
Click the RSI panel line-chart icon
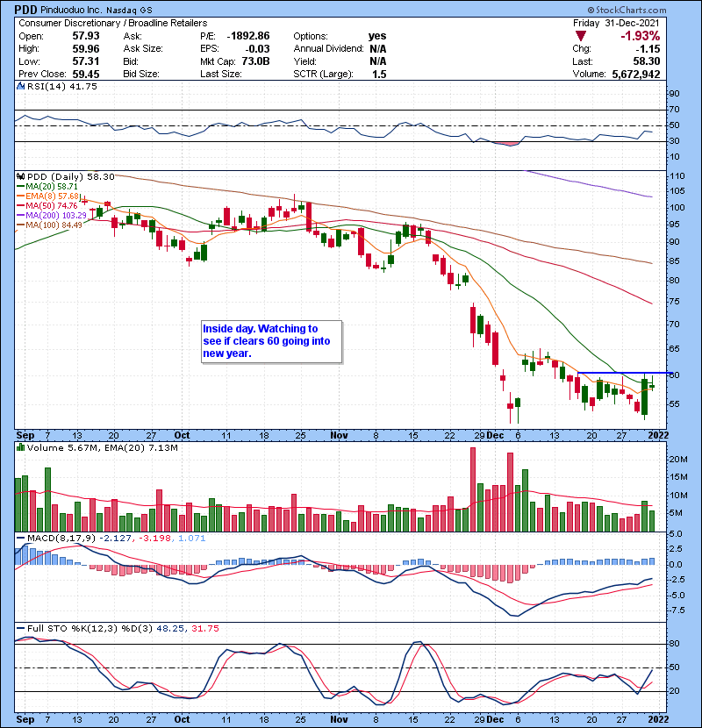point(20,86)
